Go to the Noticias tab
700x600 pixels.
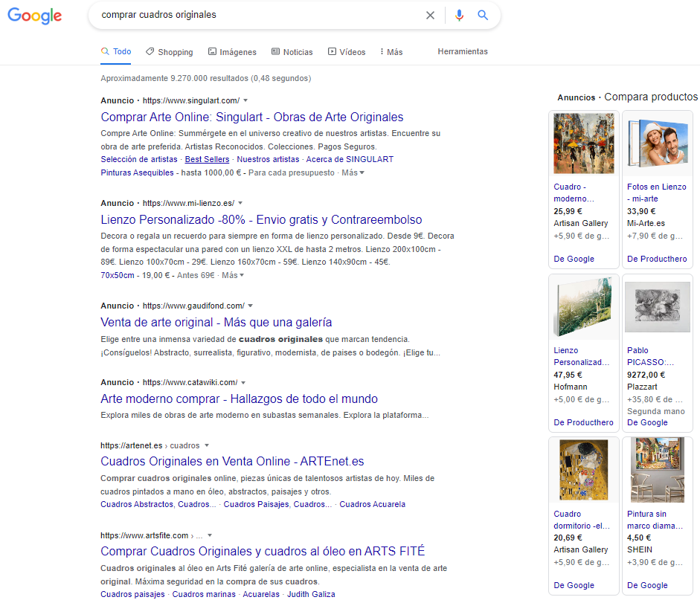pos(292,52)
